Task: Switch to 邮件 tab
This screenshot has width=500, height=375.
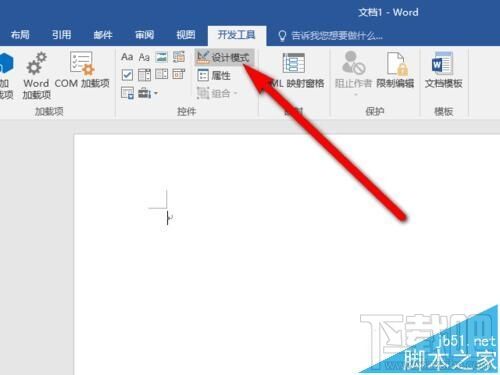Action: pyautogui.click(x=103, y=35)
